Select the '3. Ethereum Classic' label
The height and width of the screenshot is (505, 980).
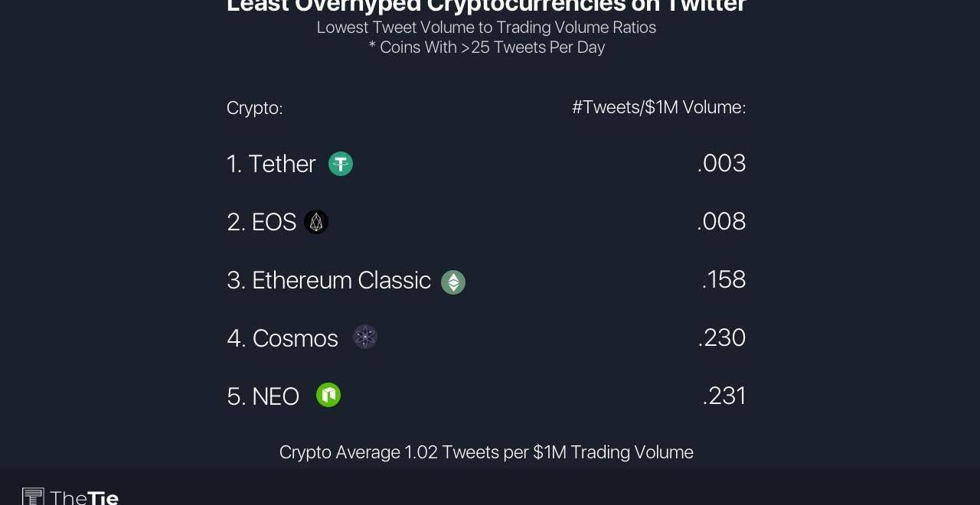tap(329, 280)
